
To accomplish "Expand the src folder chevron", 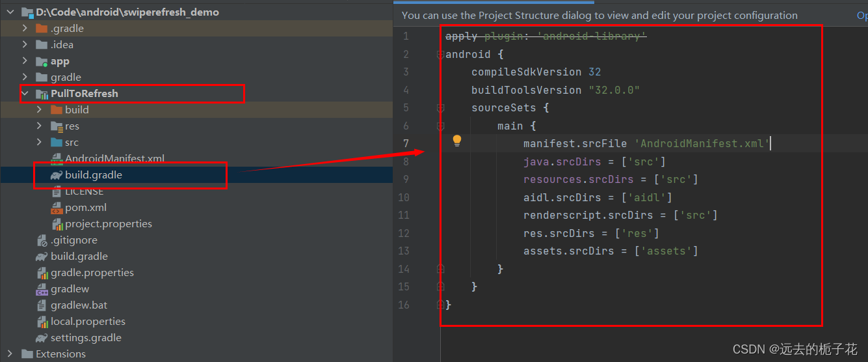I will pyautogui.click(x=39, y=142).
